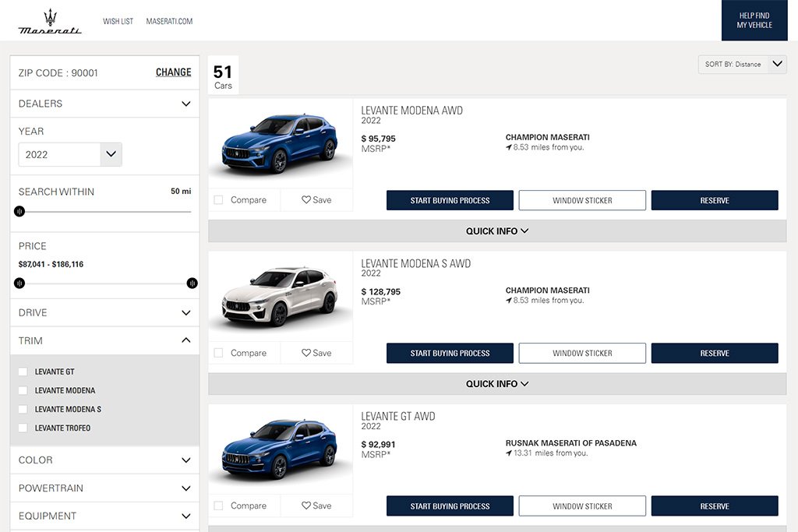Image resolution: width=798 pixels, height=532 pixels.
Task: Open the Sort By Distance dropdown
Action: 743,64
